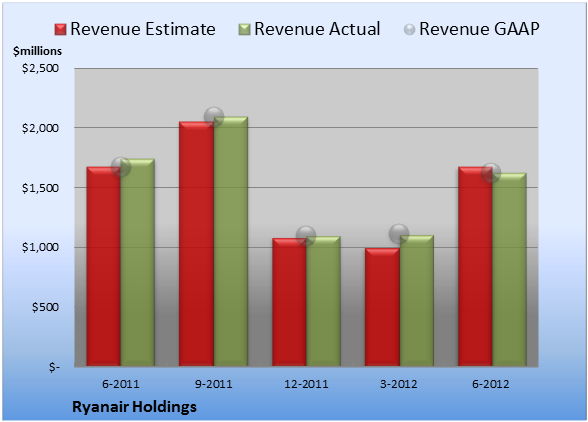Viewport: 588px width, 422px height.
Task: Click the GAAP sphere marker for 12-2011
Action: click(x=306, y=236)
